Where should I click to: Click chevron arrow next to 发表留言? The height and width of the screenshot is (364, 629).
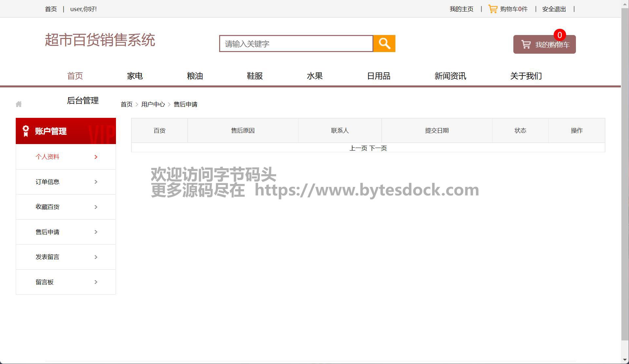click(96, 257)
